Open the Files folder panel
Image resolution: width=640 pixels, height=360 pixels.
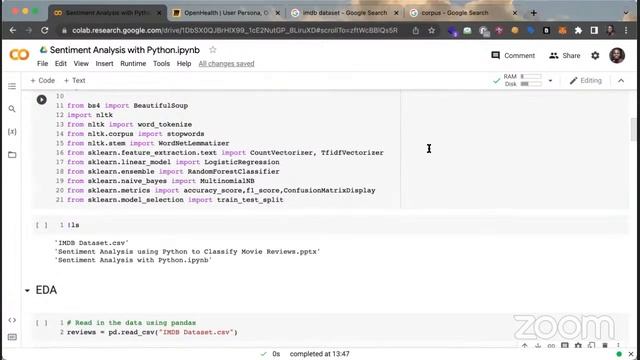point(12,155)
